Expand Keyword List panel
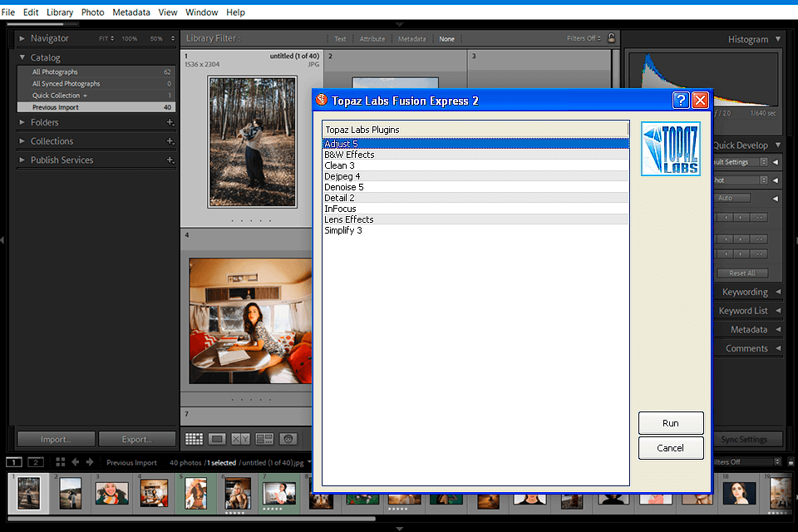 (x=778, y=311)
